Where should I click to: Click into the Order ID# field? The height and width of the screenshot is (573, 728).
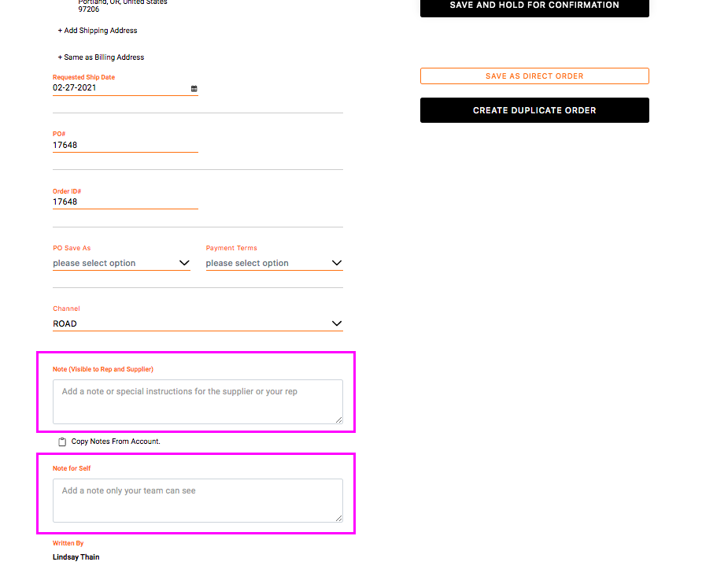tap(124, 201)
